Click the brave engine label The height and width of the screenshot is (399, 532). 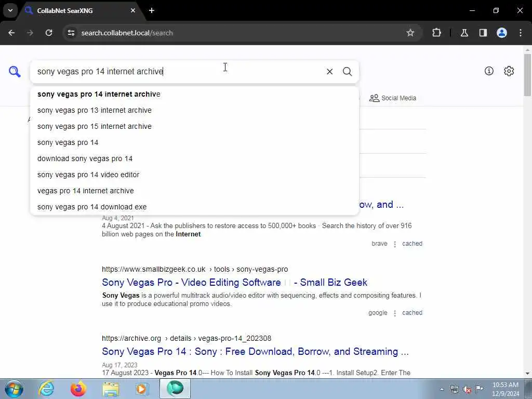click(379, 244)
